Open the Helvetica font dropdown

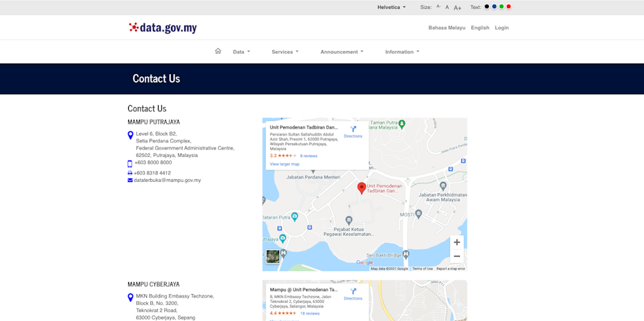pos(391,8)
